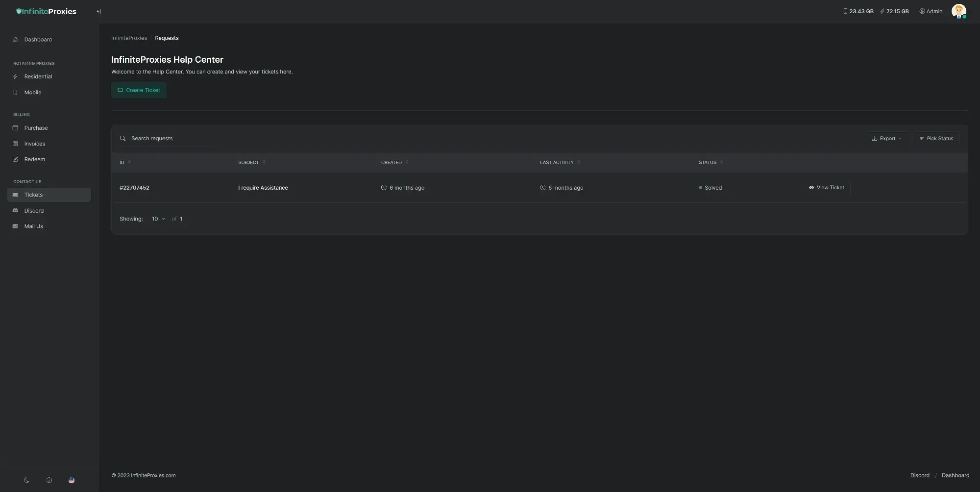Change language via the US flag icon
This screenshot has width=980, height=492.
72,480
